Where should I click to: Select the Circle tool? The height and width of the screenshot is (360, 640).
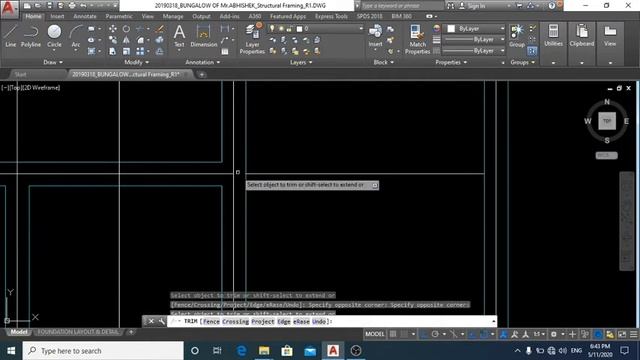pyautogui.click(x=54, y=36)
